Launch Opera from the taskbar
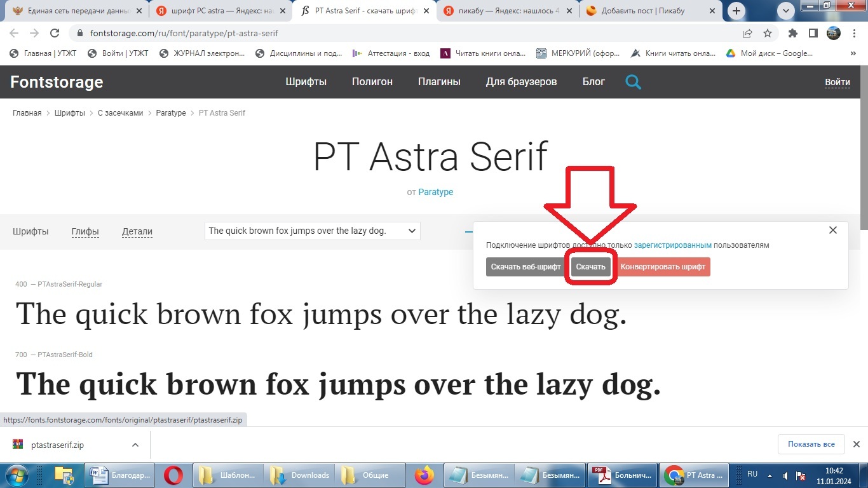 pos(173,475)
